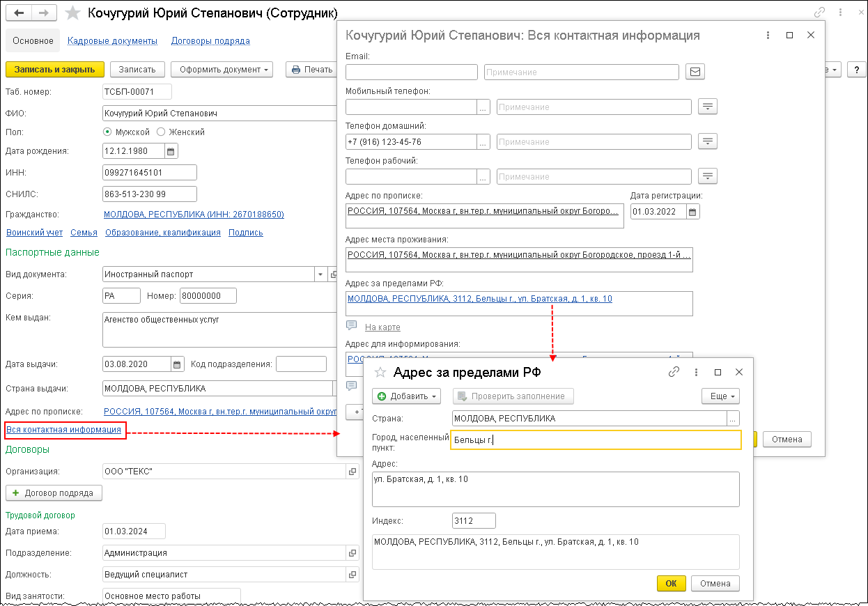Click 'Записать и закрыть' button
The width and height of the screenshot is (868, 606).
[x=55, y=69]
